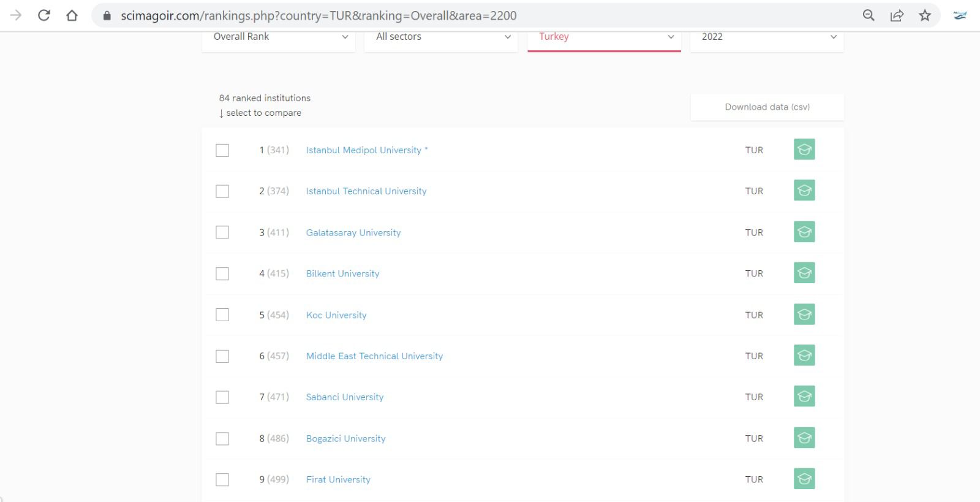Open the browser extension icon at far right
The image size is (980, 502).
[x=960, y=15]
